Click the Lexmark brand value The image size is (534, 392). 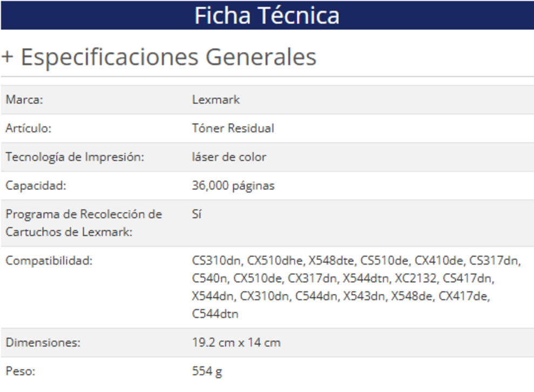tap(216, 100)
